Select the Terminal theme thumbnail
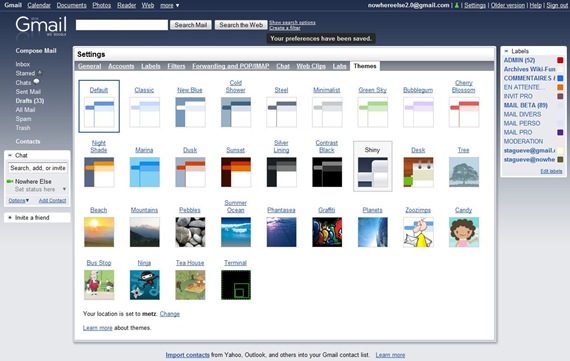Viewport: 570px width, 361px height. [x=236, y=285]
